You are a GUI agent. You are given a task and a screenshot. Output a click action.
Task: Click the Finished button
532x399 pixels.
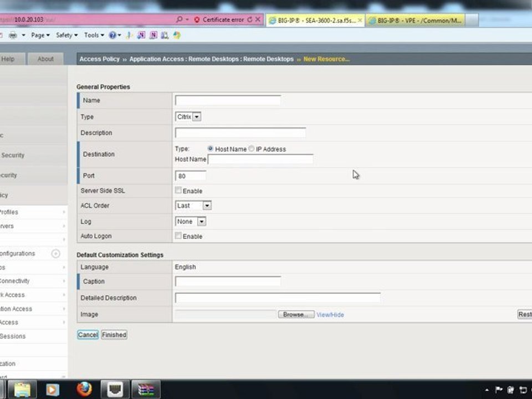pos(114,335)
